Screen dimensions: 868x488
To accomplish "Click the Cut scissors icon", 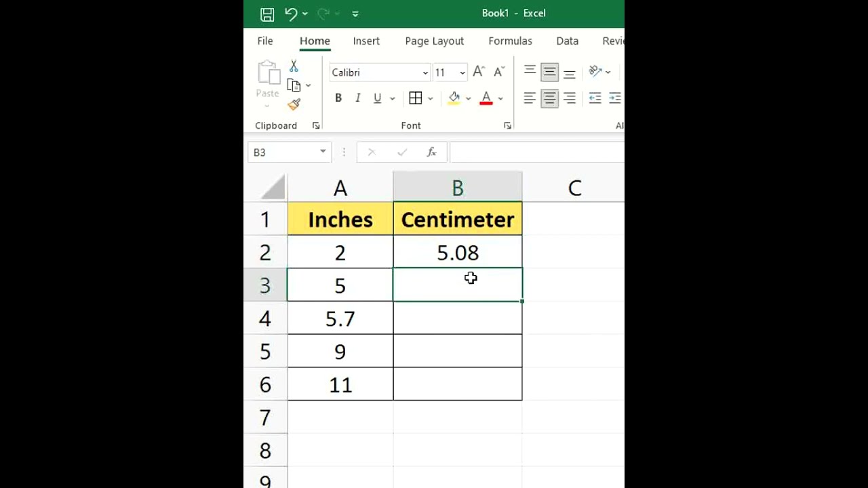I will [294, 66].
